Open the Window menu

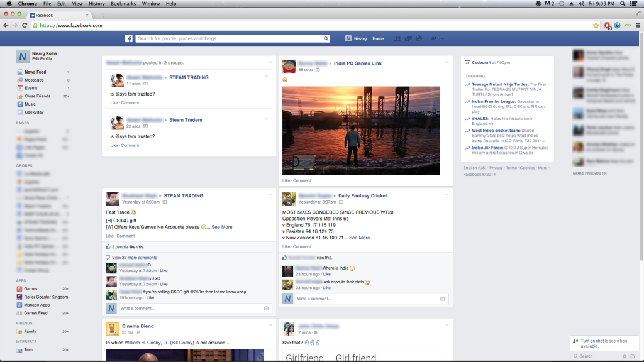pyautogui.click(x=151, y=4)
